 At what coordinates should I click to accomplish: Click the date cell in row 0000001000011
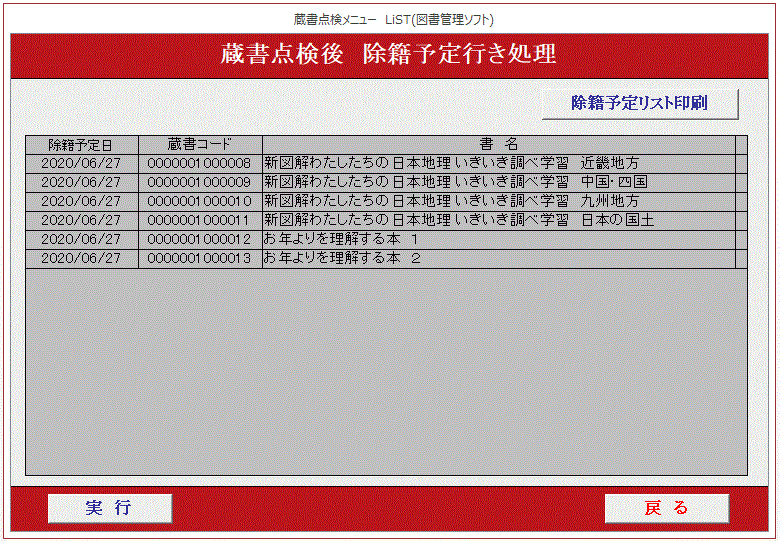click(x=82, y=220)
